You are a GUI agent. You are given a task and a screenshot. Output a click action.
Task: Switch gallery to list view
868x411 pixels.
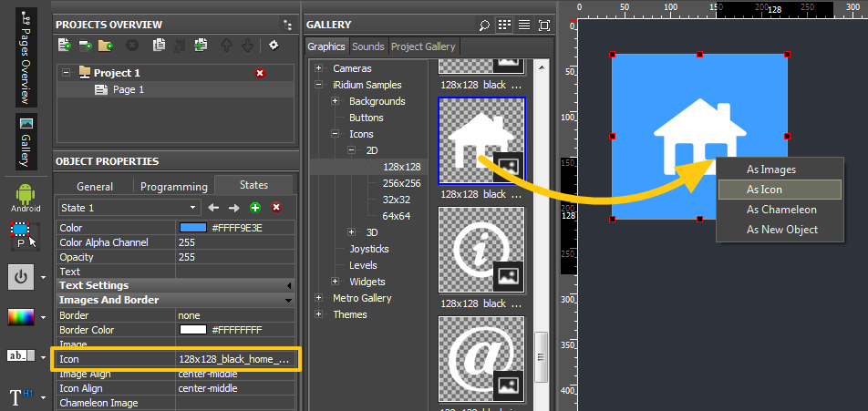pyautogui.click(x=523, y=25)
